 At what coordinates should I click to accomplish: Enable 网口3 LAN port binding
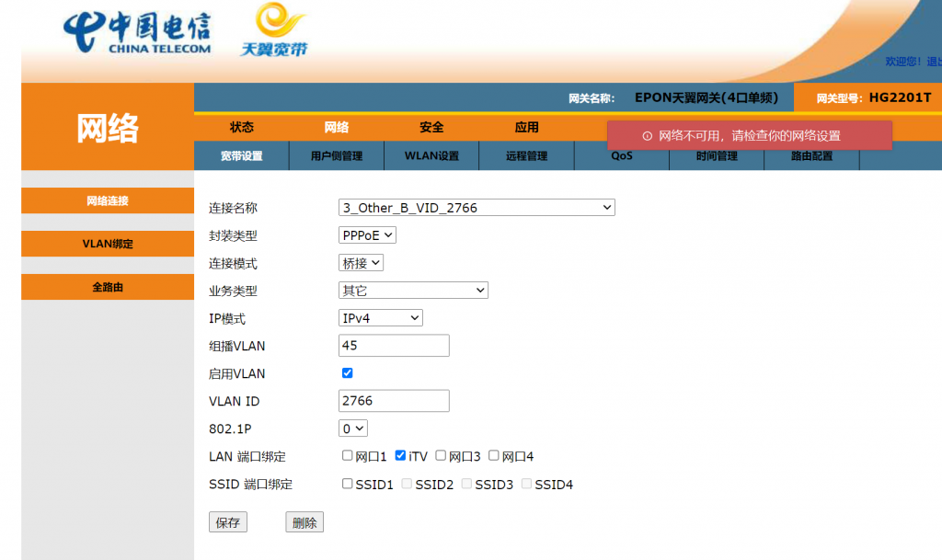tap(441, 455)
